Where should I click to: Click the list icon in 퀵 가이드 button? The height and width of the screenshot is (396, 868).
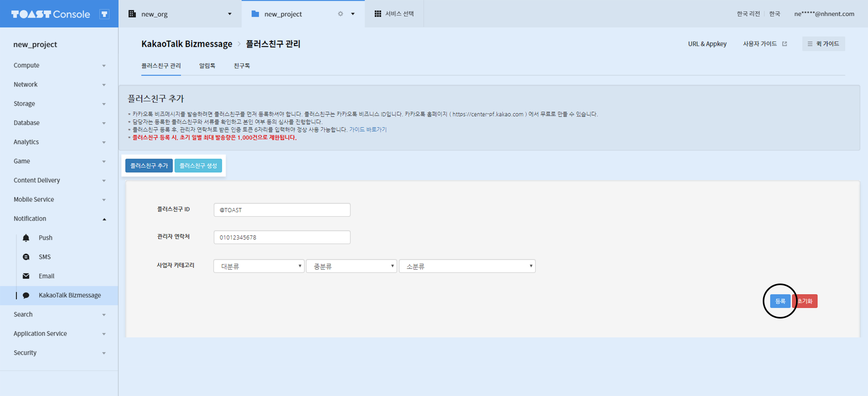810,44
